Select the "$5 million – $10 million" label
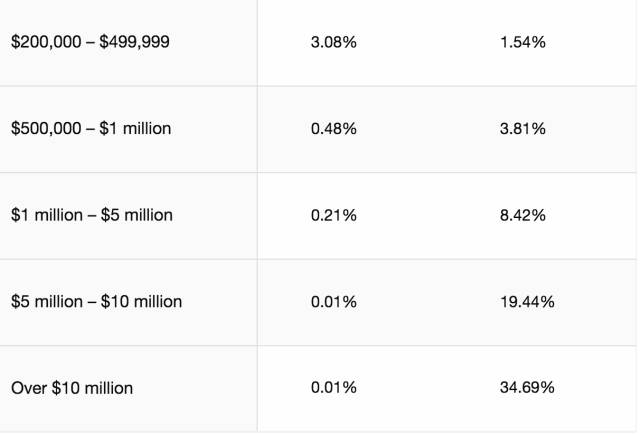The height and width of the screenshot is (435, 640). 96,301
